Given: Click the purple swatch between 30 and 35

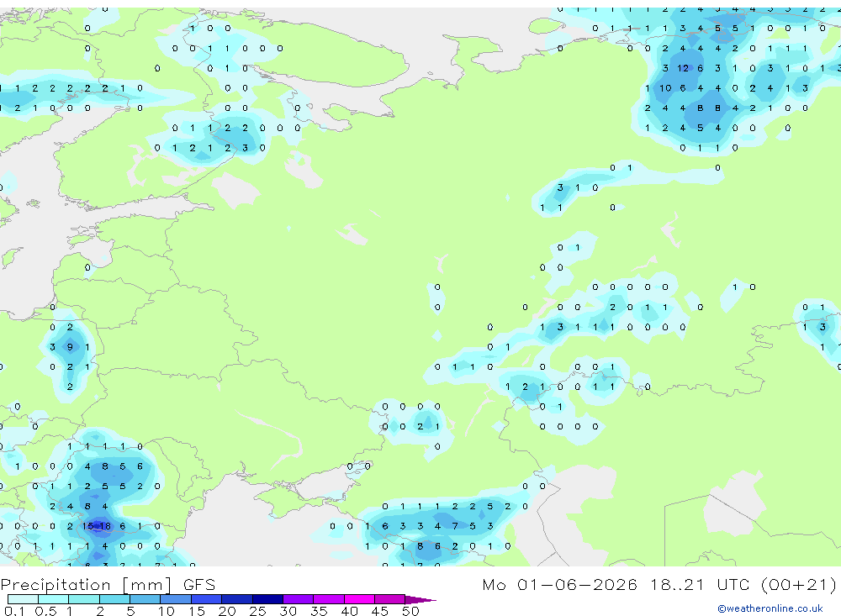Looking at the screenshot, I should [299, 599].
